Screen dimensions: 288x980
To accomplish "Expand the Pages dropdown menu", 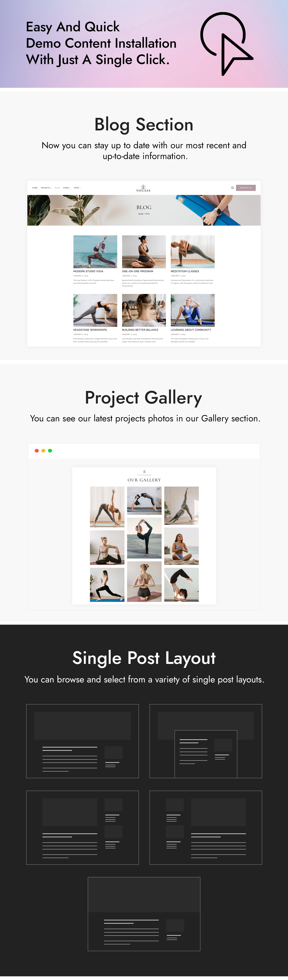I will (x=67, y=187).
